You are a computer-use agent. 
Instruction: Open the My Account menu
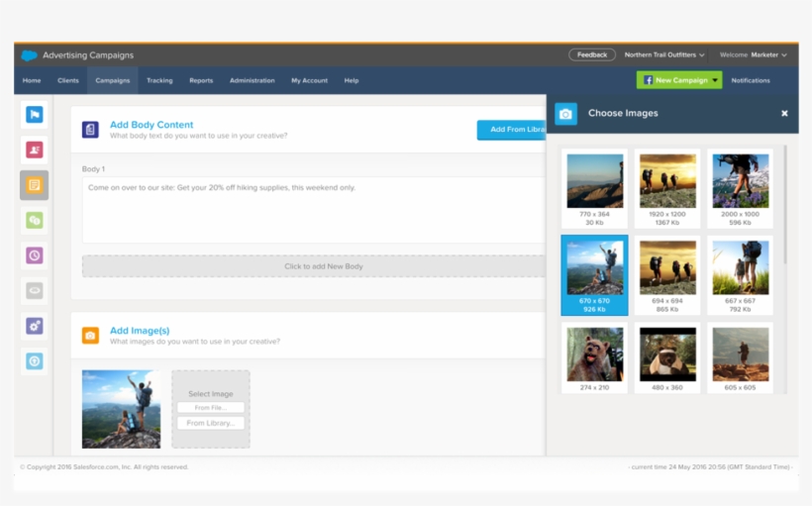pyautogui.click(x=309, y=80)
